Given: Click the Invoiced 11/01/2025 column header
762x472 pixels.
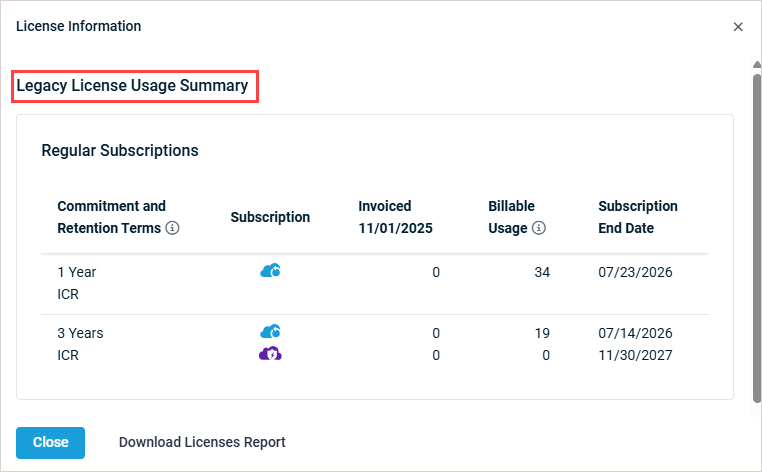Looking at the screenshot, I should (395, 217).
